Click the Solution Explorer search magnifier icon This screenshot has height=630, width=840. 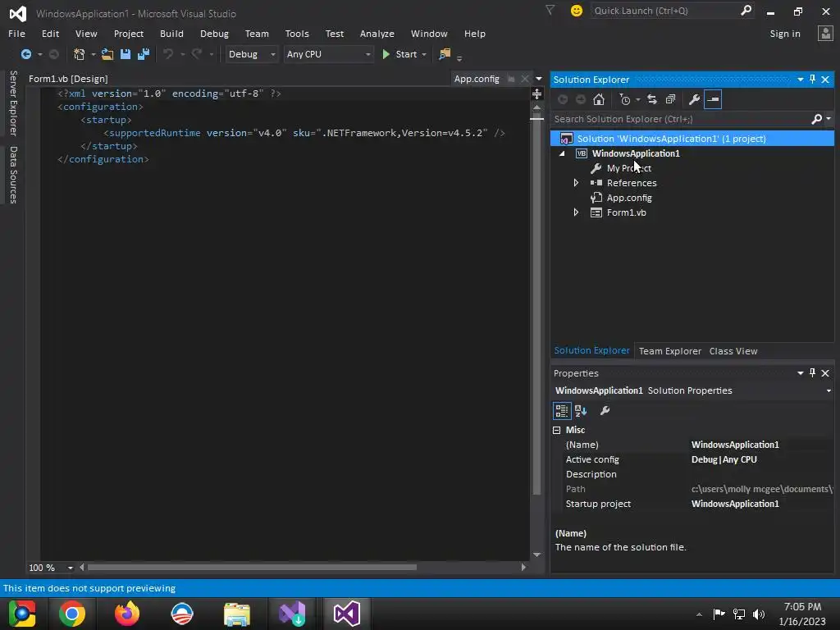coord(816,119)
